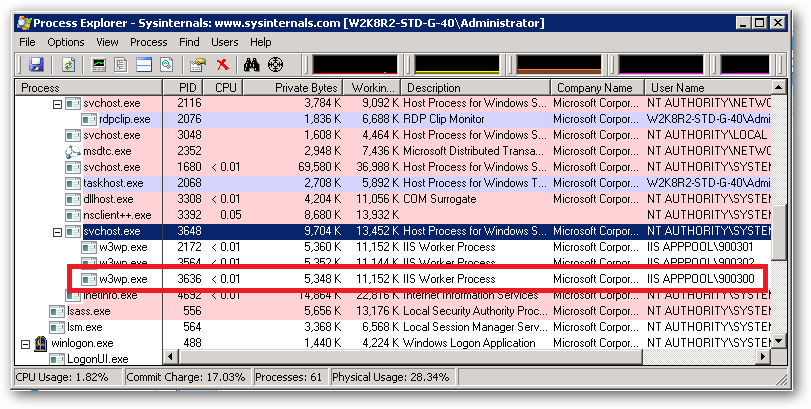Click the red X Kill Process icon
Image resolution: width=811 pixels, height=409 pixels.
[x=223, y=65]
